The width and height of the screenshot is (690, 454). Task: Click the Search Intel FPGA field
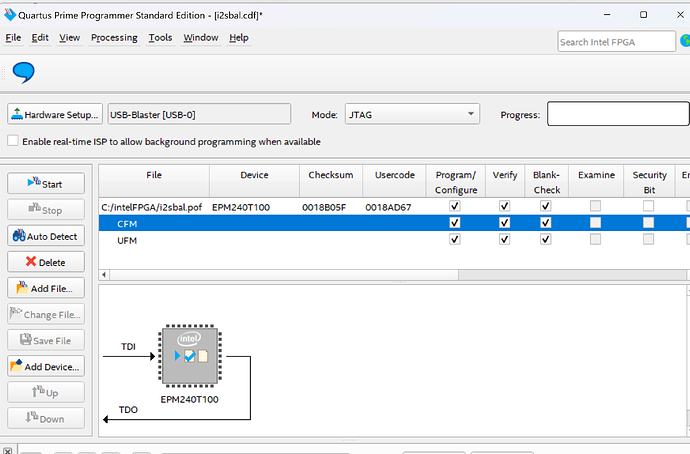(617, 41)
